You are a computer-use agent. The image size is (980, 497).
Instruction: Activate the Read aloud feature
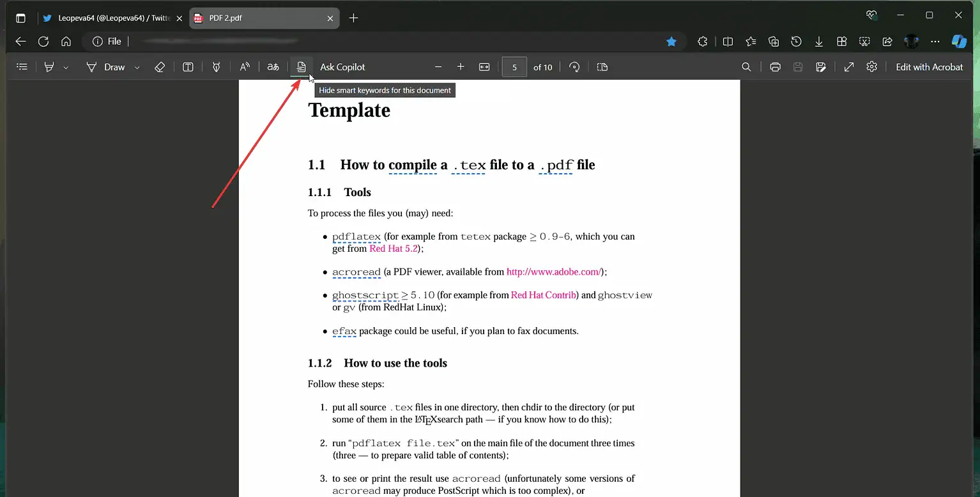pos(245,66)
